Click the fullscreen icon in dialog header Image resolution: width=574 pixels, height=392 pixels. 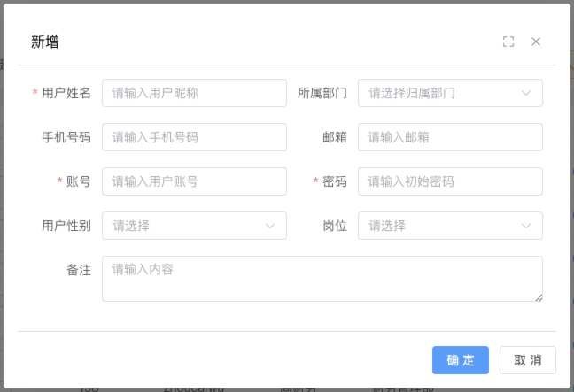pyautogui.click(x=508, y=42)
